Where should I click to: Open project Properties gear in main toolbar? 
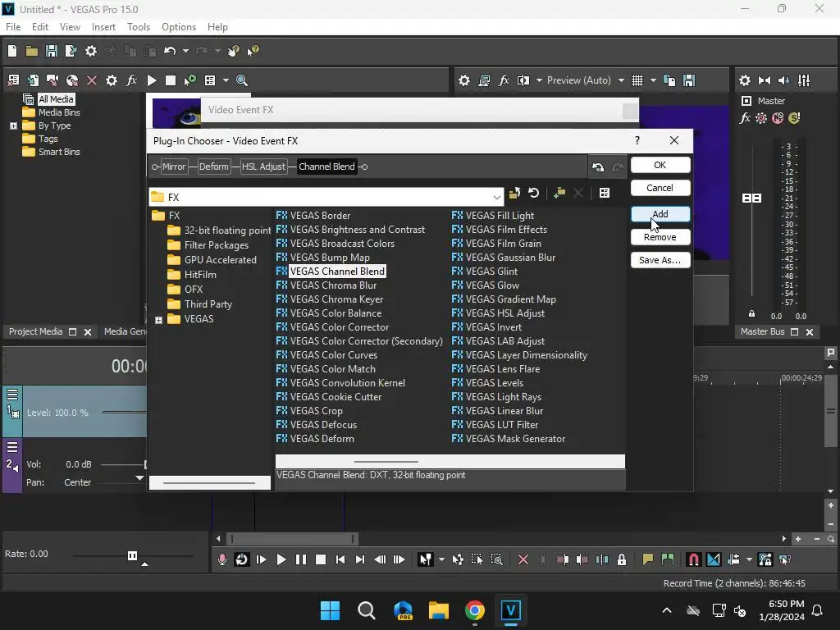pyautogui.click(x=91, y=51)
